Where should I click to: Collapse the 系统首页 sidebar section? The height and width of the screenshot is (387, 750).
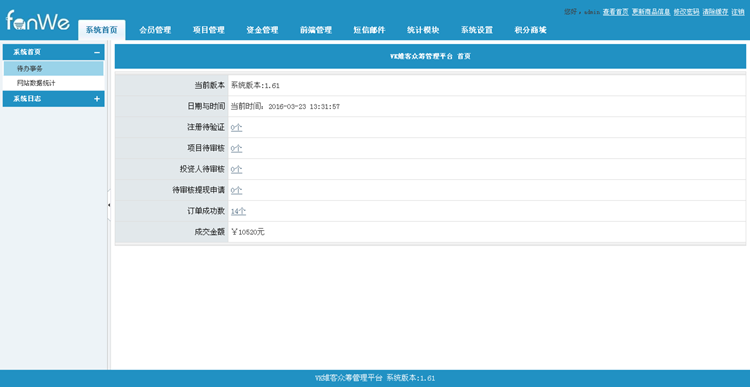[x=97, y=53]
